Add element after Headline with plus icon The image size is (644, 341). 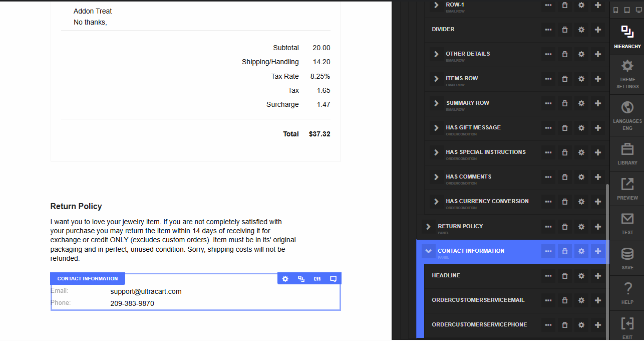598,276
